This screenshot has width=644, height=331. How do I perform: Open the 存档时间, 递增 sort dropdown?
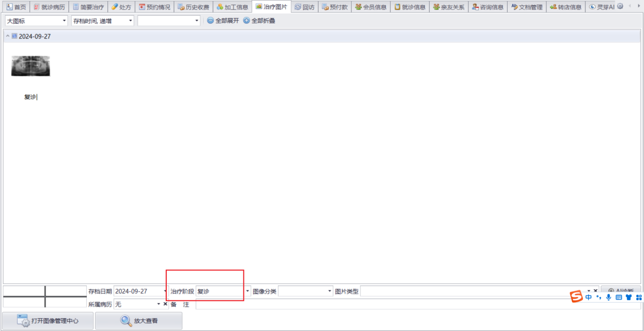(x=103, y=21)
